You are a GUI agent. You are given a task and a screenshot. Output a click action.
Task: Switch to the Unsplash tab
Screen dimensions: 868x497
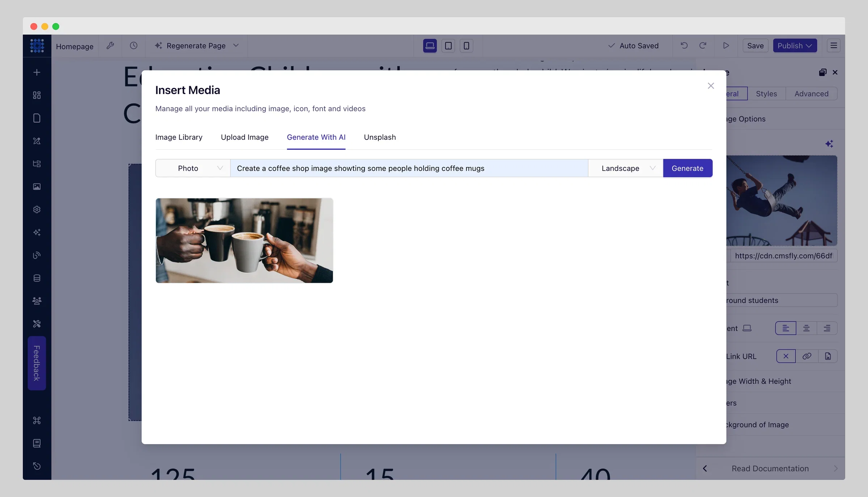pyautogui.click(x=380, y=137)
